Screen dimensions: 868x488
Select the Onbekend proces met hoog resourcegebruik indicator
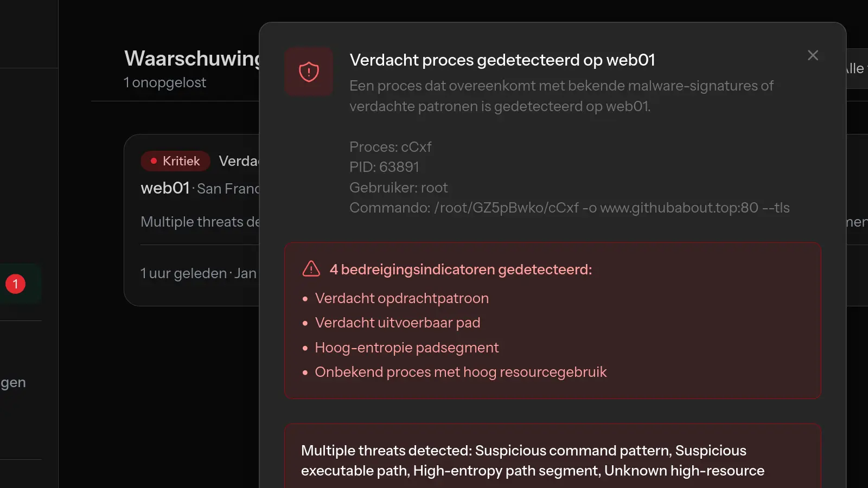pyautogui.click(x=461, y=372)
